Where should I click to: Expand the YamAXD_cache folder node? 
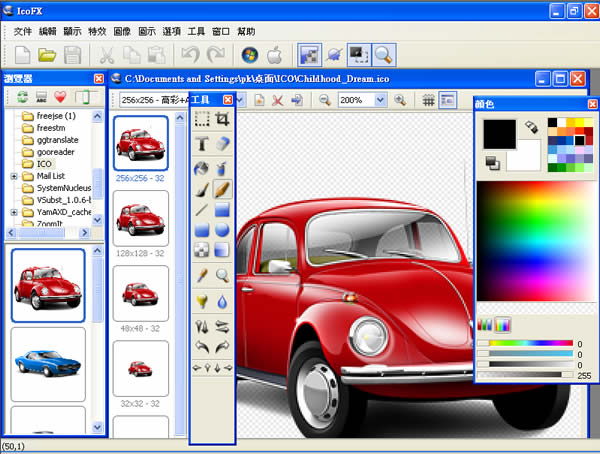15,212
